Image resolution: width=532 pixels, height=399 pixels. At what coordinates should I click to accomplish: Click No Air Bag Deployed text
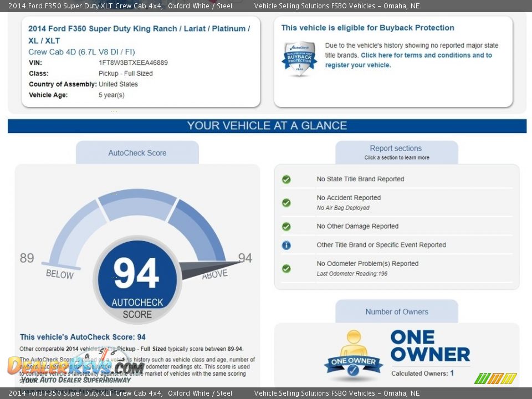(x=343, y=208)
